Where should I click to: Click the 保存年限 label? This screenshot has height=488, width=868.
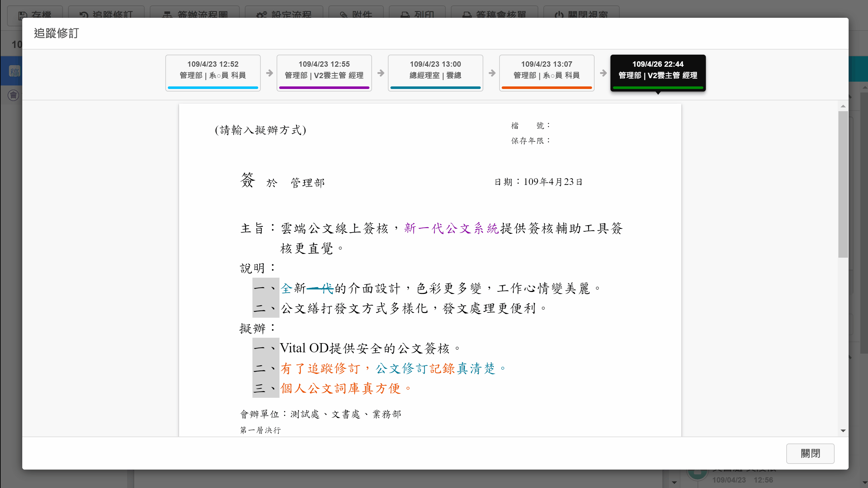point(530,141)
